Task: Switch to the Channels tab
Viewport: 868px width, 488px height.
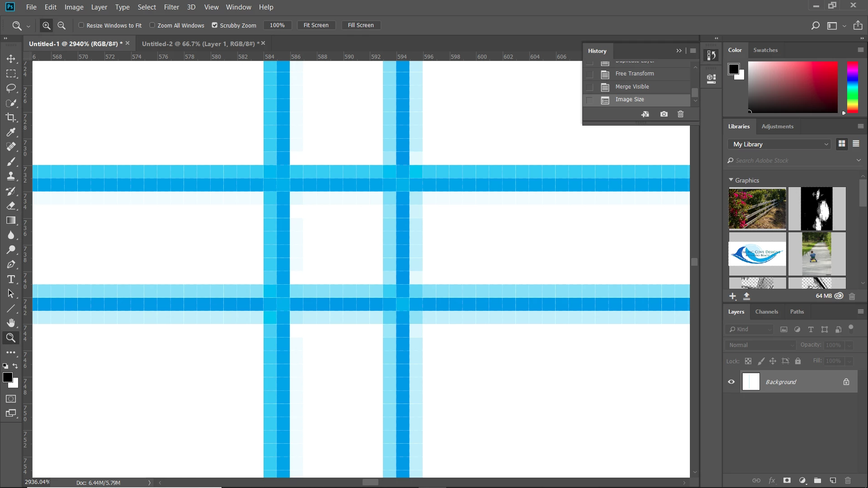Action: coord(766,312)
